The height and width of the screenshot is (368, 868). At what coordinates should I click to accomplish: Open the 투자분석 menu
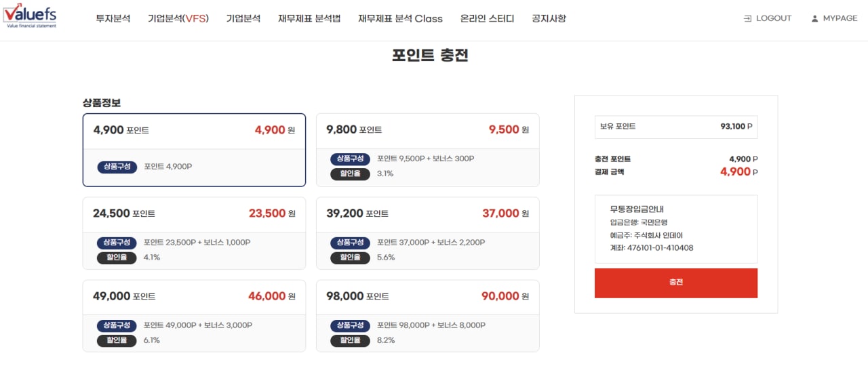[x=113, y=19]
